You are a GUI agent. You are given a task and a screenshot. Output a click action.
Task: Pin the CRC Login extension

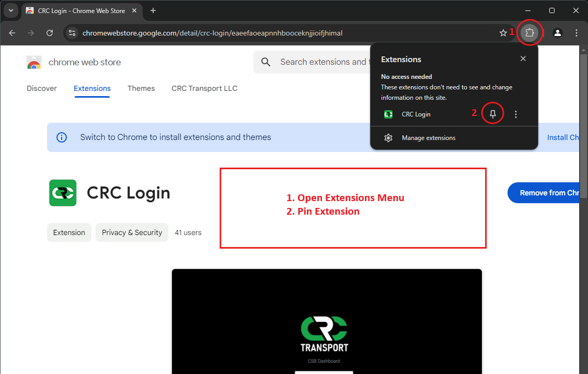[x=492, y=114]
